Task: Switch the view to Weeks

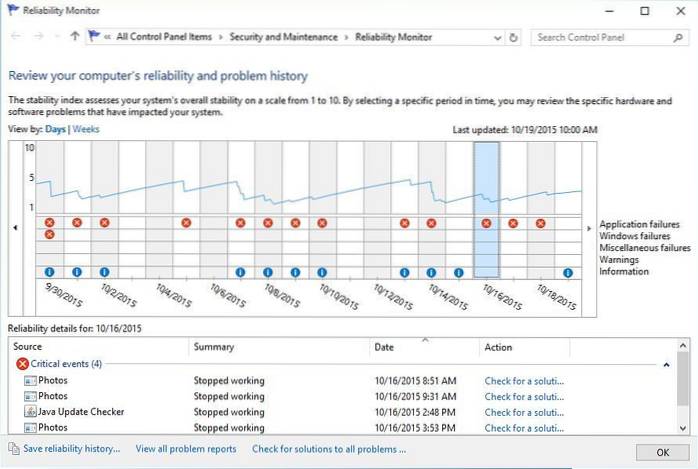Action: tap(88, 130)
